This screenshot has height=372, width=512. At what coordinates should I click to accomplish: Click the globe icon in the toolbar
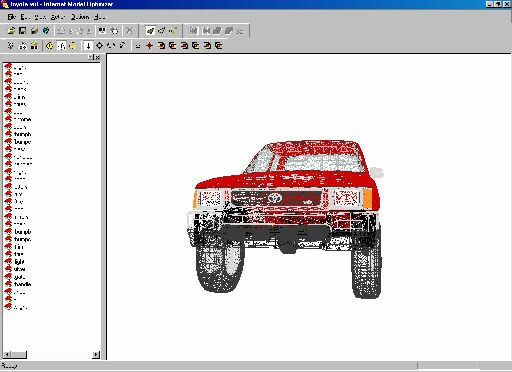(46, 31)
